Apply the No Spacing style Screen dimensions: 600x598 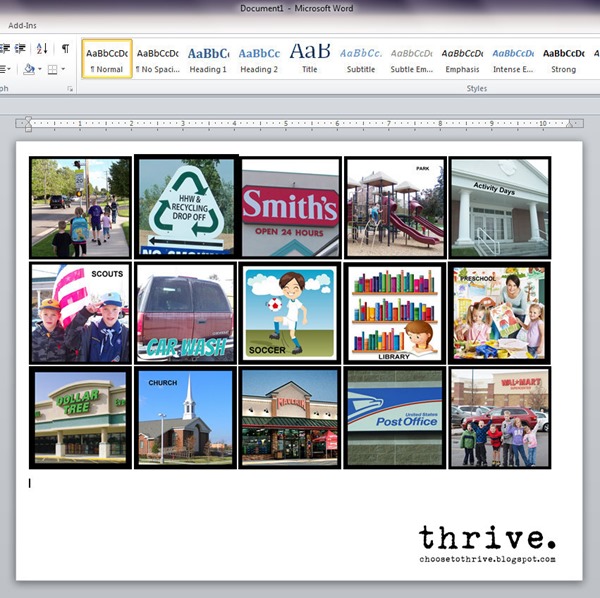point(158,59)
